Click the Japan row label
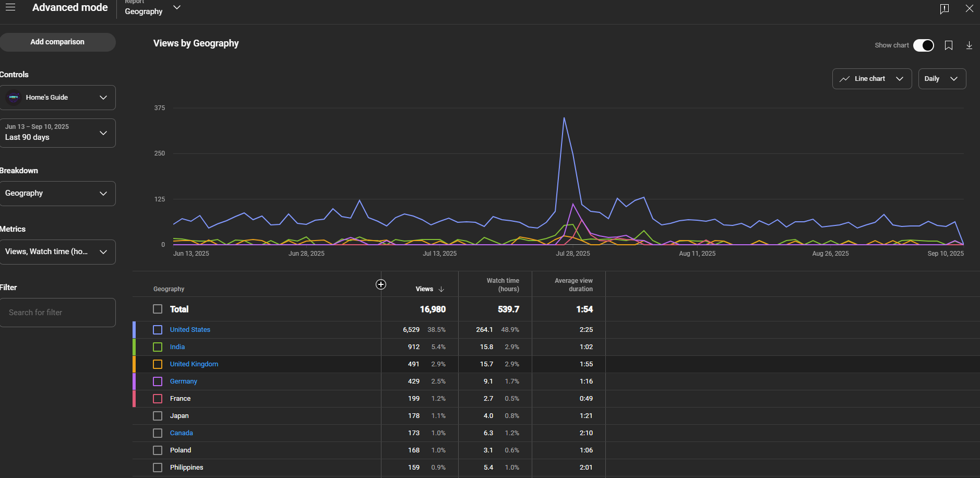This screenshot has height=478, width=980. pos(180,416)
